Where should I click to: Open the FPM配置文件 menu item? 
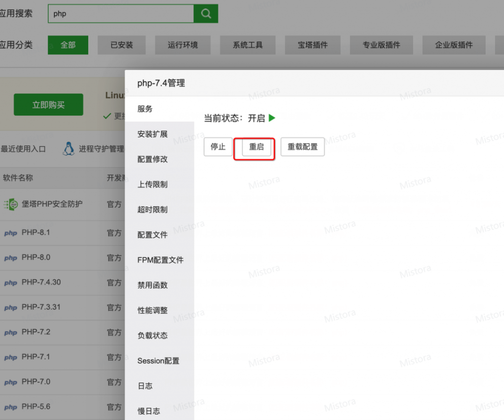tap(159, 260)
